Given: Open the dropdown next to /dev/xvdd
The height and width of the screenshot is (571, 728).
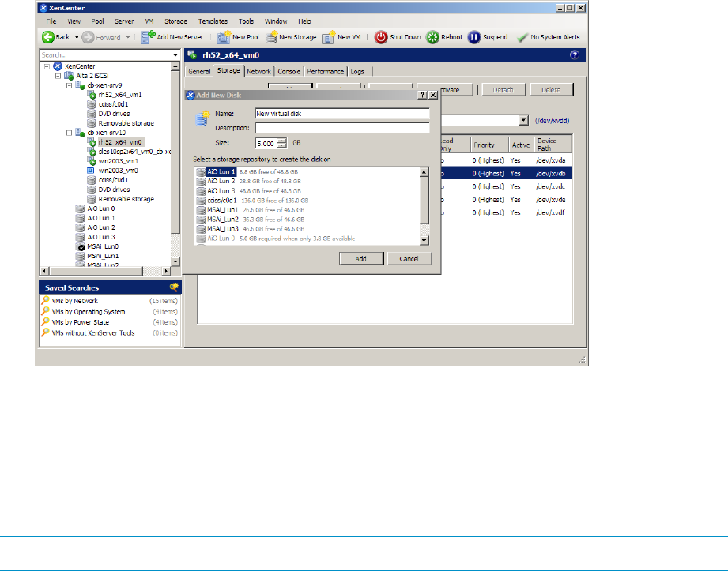Looking at the screenshot, I should pos(524,121).
